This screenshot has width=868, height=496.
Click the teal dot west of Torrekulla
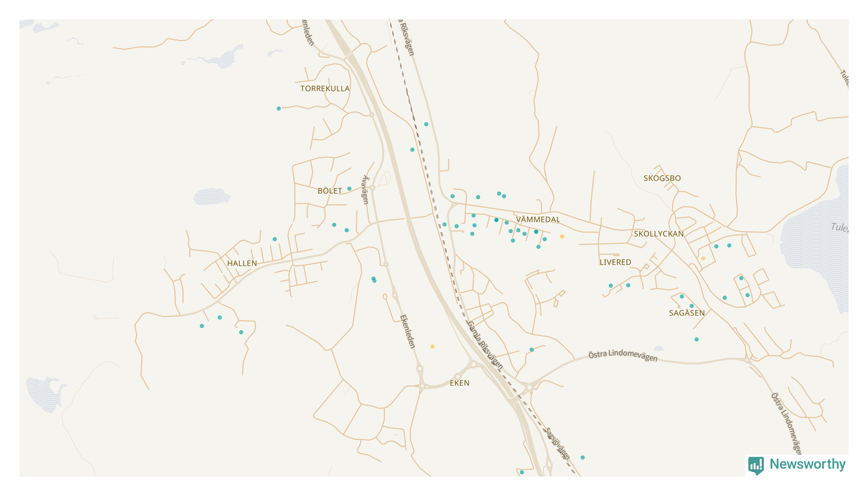point(279,108)
